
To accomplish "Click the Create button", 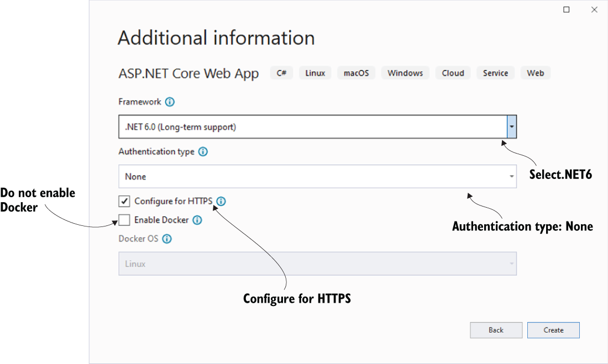I will [x=553, y=330].
